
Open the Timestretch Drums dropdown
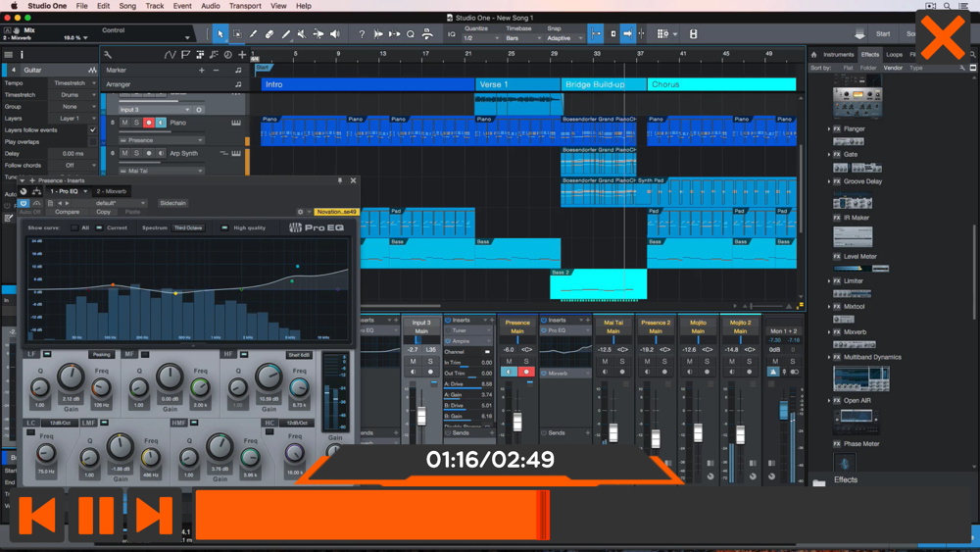point(74,95)
